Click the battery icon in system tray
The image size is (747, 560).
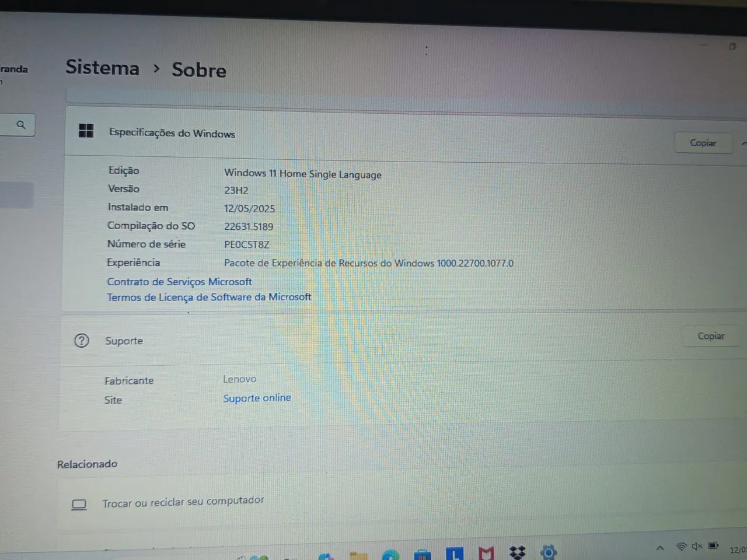point(713,545)
